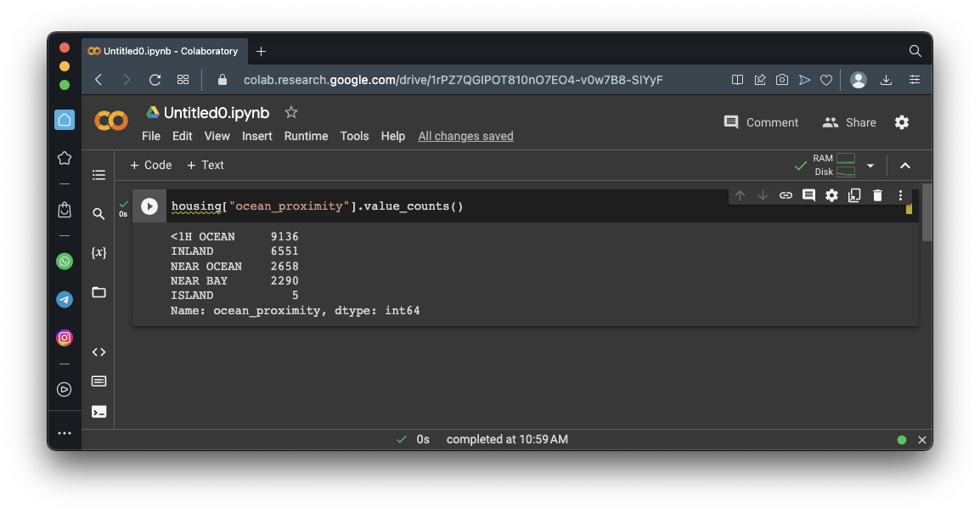Copy link to this cell
Screen dimensions: 980x513
(x=786, y=195)
